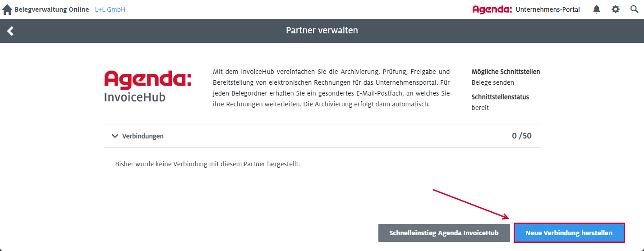Go back using the left chevron arrow
Image resolution: width=644 pixels, height=251 pixels.
(x=10, y=31)
